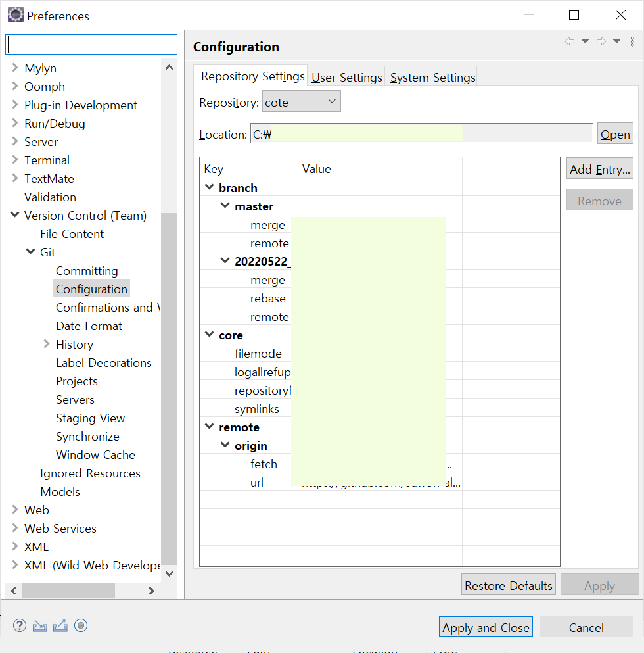Viewport: 644px width, 653px height.
Task: Select the filemode key row
Action: 258,353
